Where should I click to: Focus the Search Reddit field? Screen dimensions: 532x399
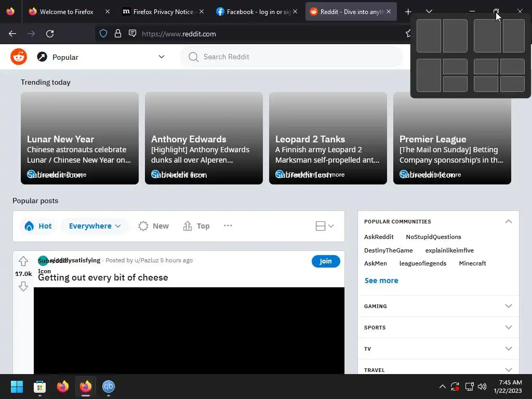[292, 57]
